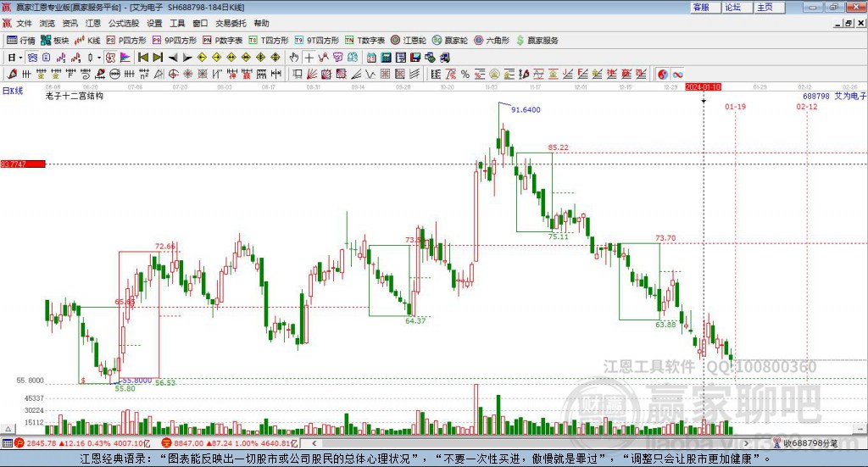Click the 日K线 label at chart top-left
The image size is (868, 467).
coord(12,92)
